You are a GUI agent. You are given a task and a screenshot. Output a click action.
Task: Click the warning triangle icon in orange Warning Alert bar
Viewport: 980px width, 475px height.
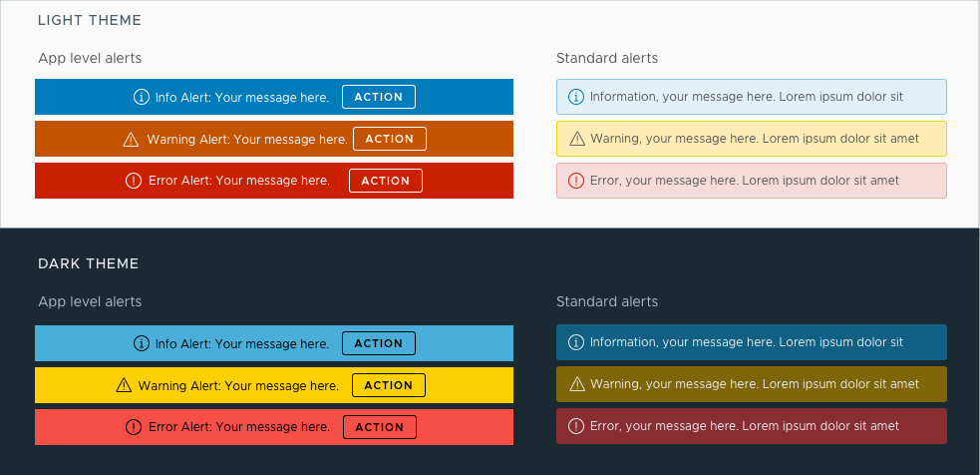coord(131,139)
